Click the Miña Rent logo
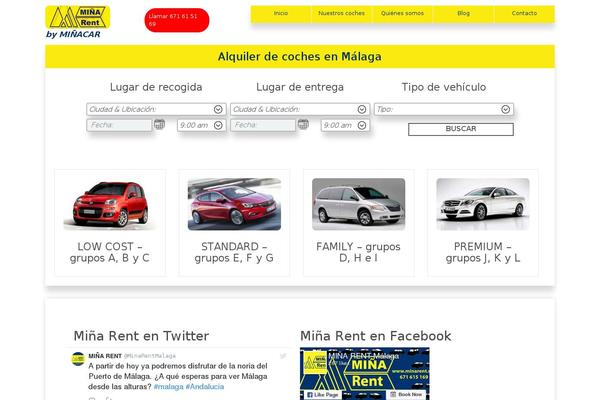This screenshot has height=400, width=600. click(x=78, y=17)
